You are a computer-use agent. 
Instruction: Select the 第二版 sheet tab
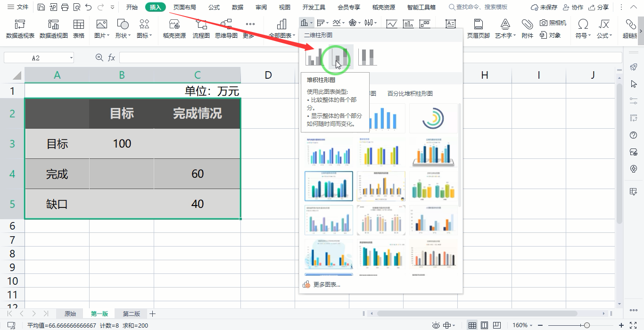click(132, 313)
